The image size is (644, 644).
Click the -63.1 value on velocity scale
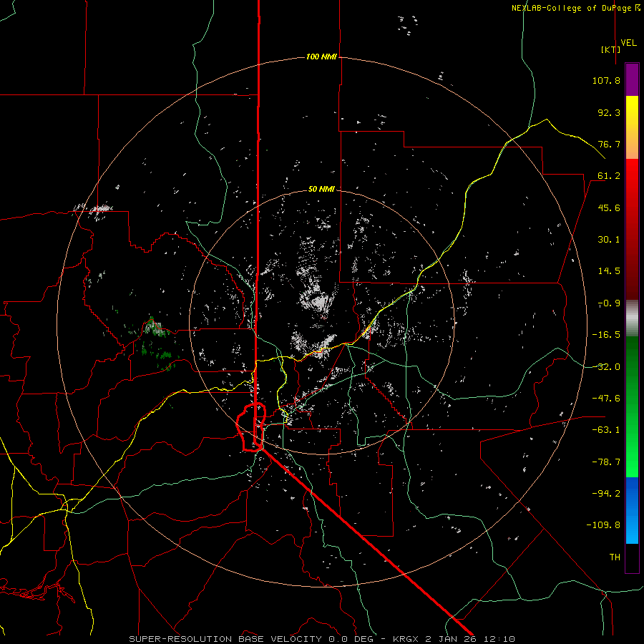click(606, 429)
